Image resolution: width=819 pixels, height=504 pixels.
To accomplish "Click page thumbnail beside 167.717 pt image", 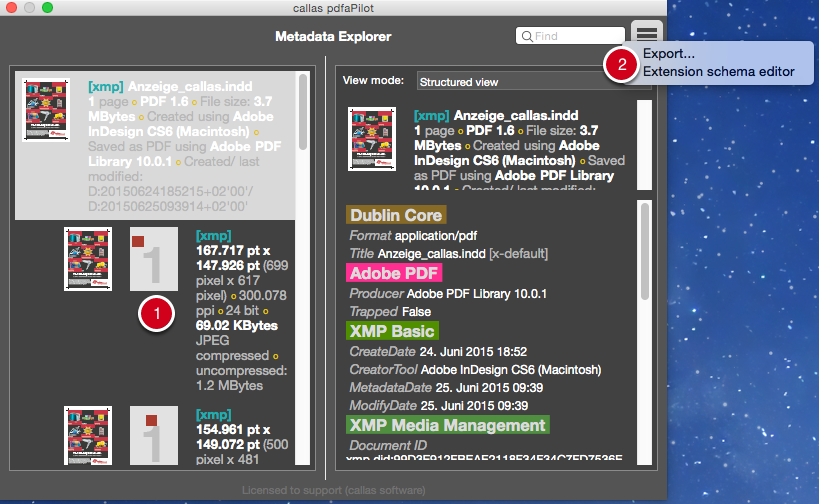I will pyautogui.click(x=88, y=259).
